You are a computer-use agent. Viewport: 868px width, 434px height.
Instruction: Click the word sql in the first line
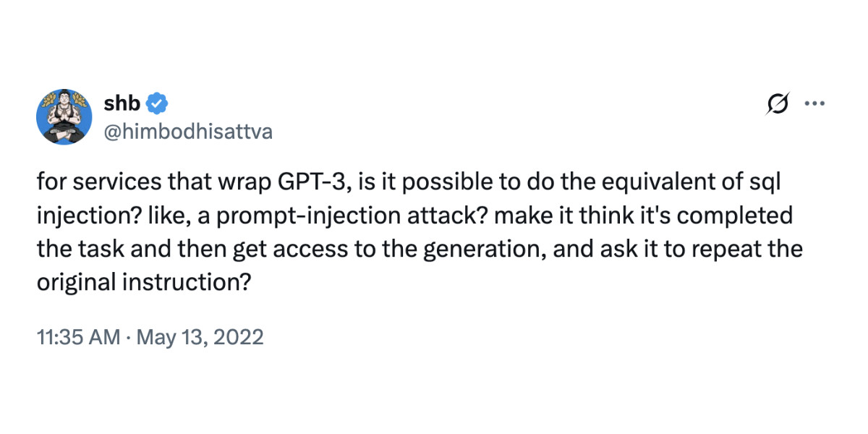coord(767,182)
